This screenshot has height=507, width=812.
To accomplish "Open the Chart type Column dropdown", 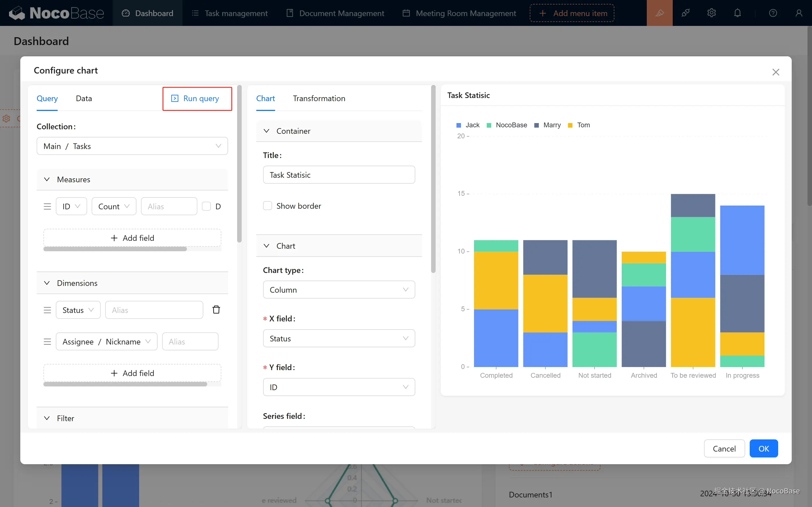I will [339, 290].
